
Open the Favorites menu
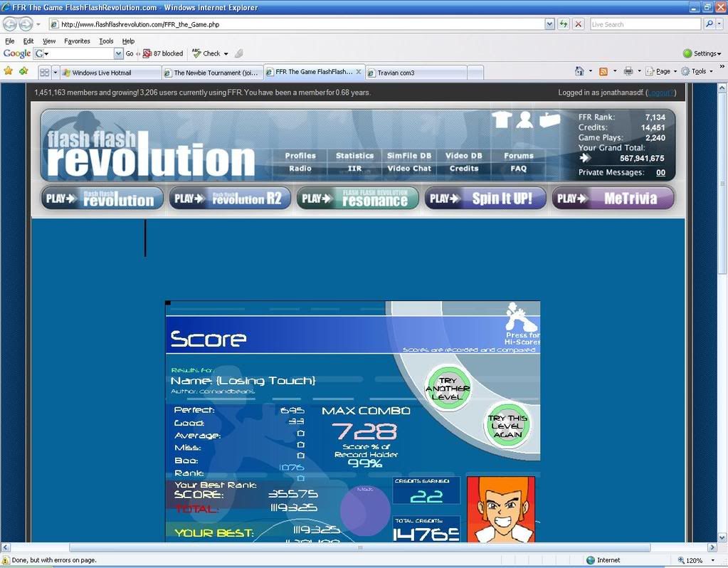[77, 41]
